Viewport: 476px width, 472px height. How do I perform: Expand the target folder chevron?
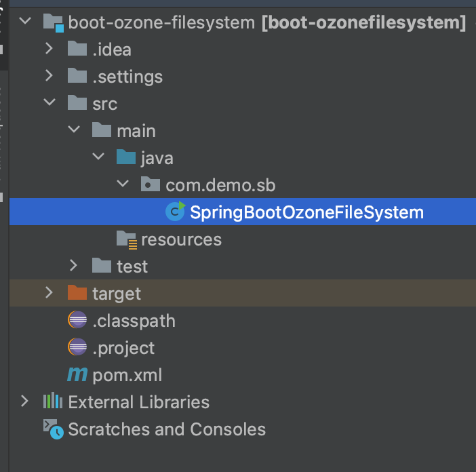tap(49, 292)
